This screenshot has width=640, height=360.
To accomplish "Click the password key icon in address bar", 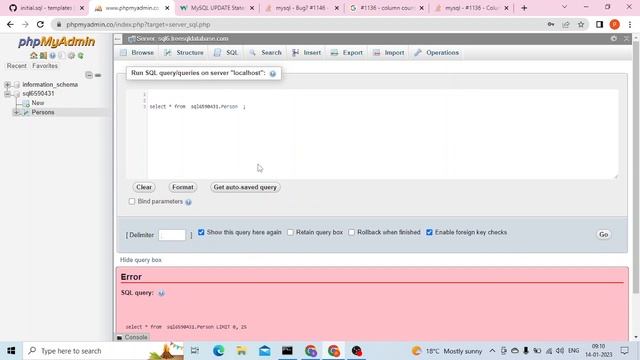I will pos(551,24).
